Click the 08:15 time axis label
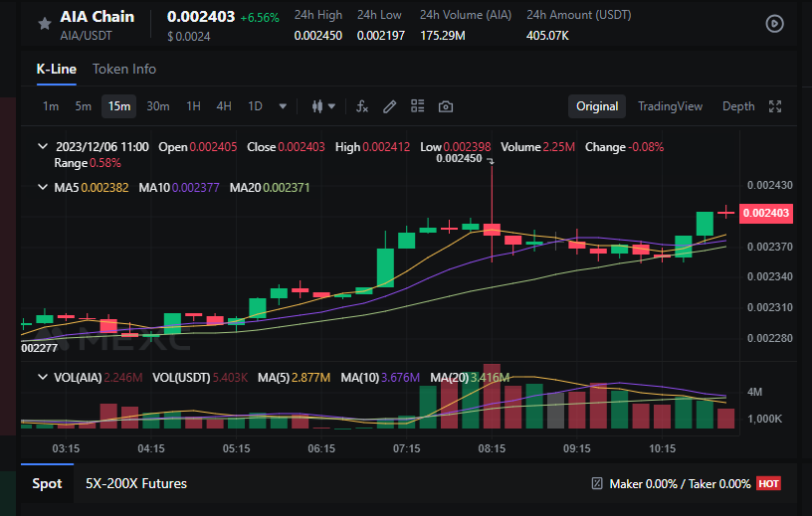Screen dimensions: 812x516 492,448
